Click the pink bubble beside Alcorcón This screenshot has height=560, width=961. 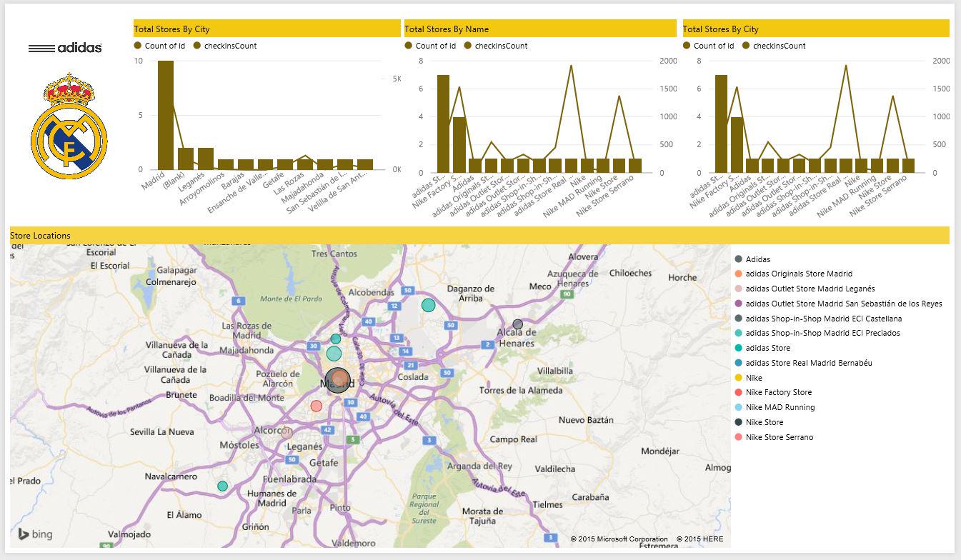coord(287,433)
